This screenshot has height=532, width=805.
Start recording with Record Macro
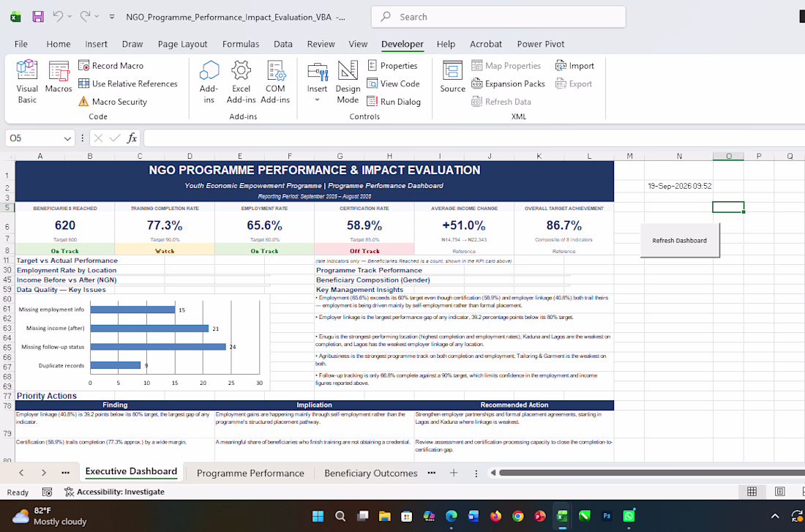[x=111, y=66]
